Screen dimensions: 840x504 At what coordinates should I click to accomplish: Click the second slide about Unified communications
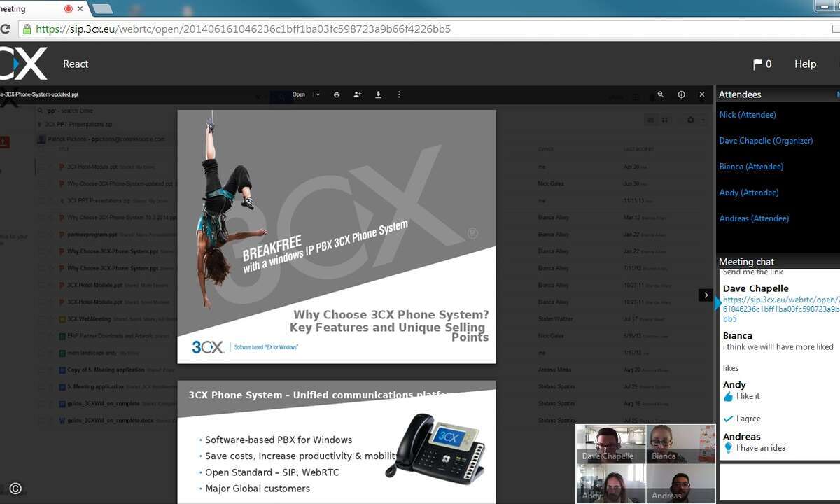click(x=337, y=442)
